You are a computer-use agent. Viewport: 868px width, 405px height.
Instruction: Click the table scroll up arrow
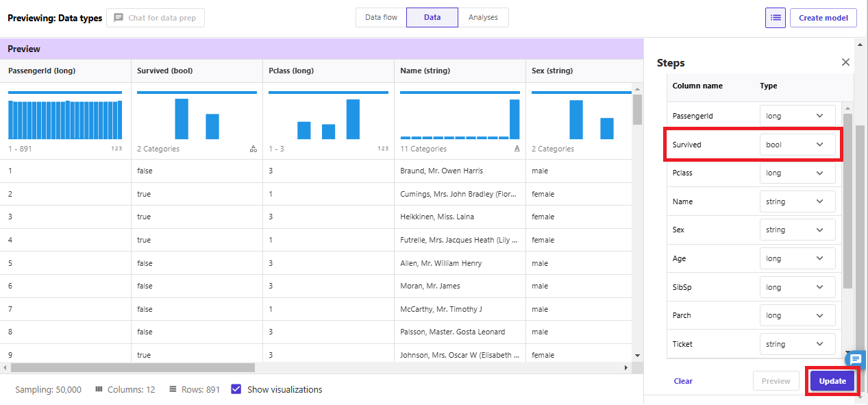(x=637, y=89)
